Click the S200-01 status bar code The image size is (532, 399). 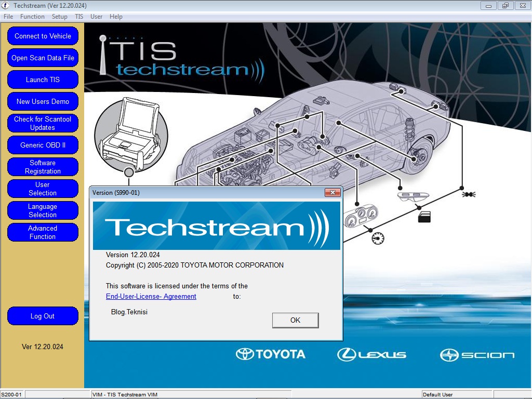click(11, 395)
